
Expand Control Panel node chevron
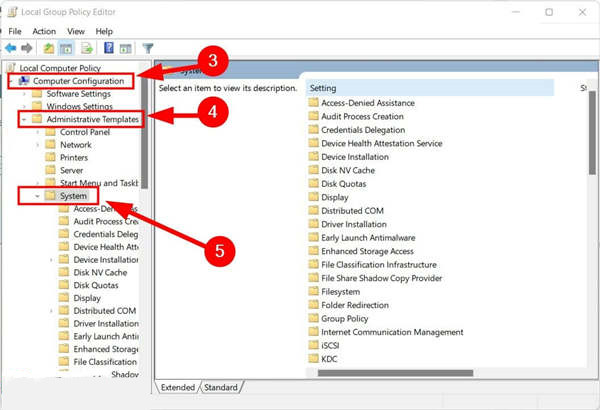point(38,132)
